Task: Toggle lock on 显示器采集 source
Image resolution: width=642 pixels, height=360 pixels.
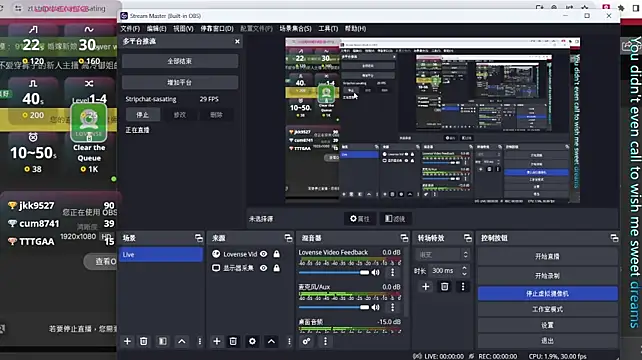Action: 277,268
